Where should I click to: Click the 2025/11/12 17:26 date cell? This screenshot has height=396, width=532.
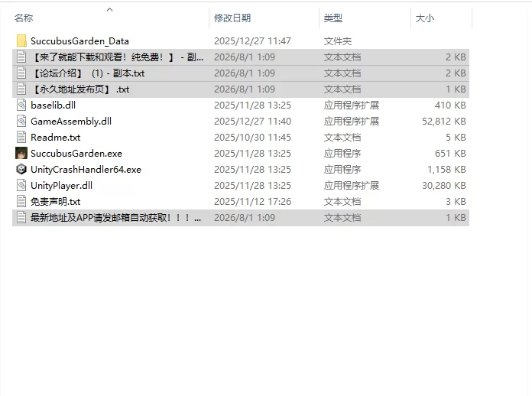click(x=252, y=202)
